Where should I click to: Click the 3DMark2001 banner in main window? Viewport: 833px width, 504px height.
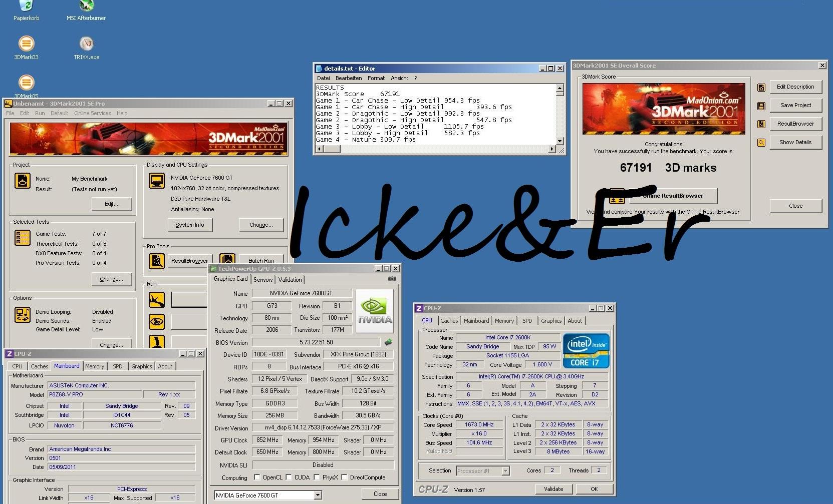[x=149, y=139]
